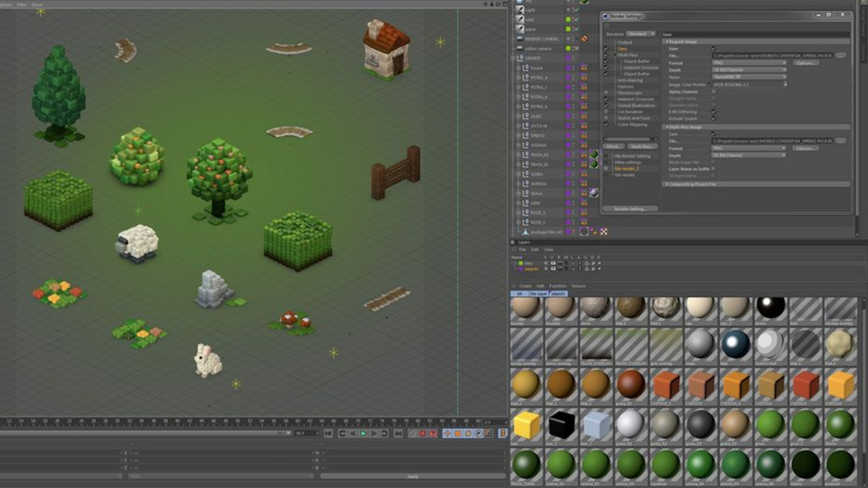Click the Apply button in the coordinates panel

413,476
